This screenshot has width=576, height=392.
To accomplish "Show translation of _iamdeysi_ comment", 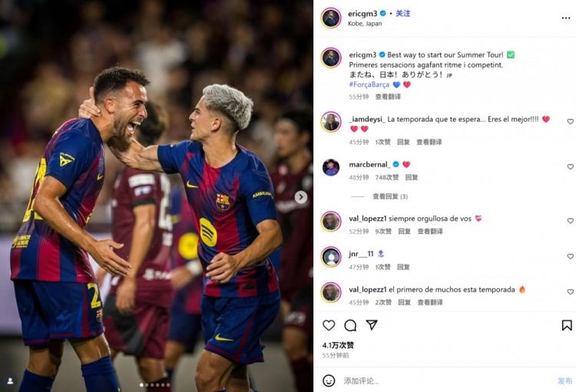I will [429, 142].
